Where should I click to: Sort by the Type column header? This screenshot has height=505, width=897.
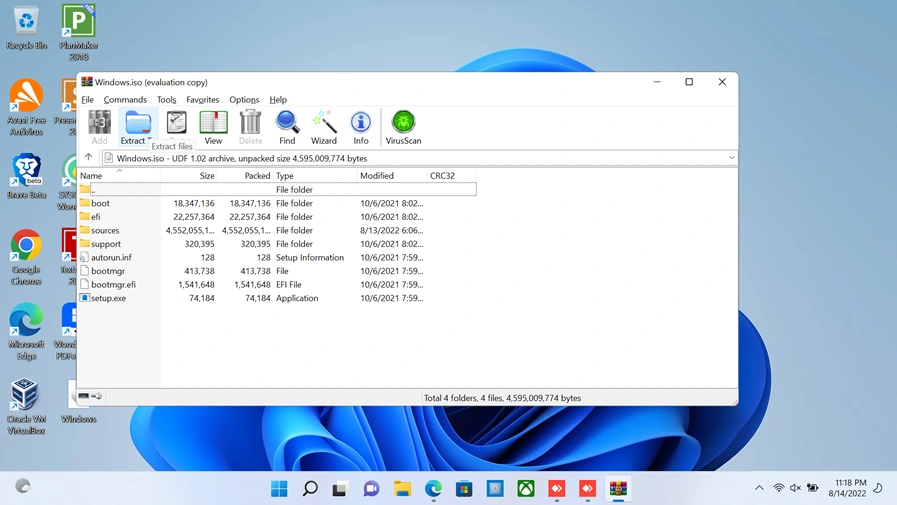click(315, 176)
